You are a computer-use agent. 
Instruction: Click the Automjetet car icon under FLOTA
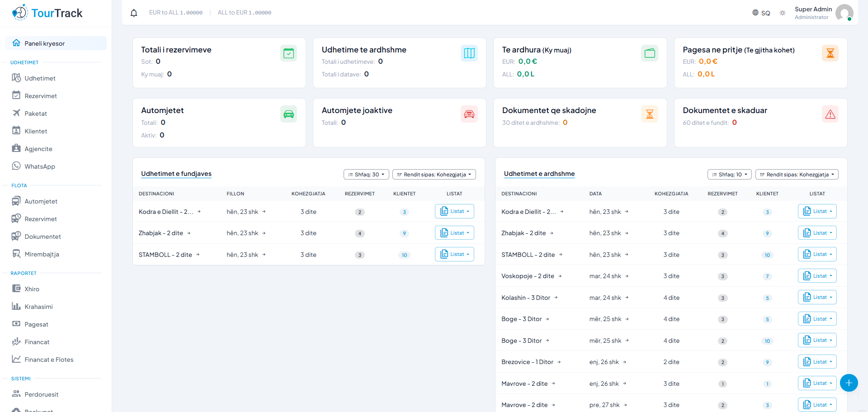pos(16,201)
